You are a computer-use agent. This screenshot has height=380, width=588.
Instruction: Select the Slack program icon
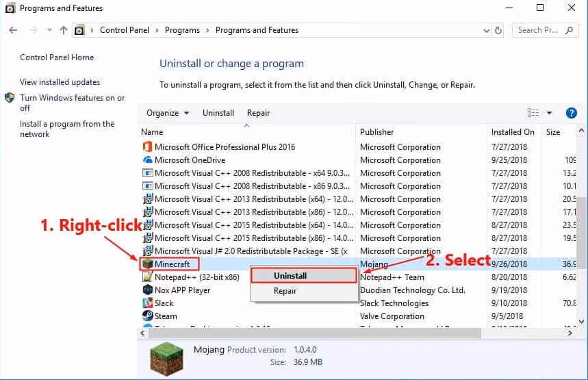(147, 303)
